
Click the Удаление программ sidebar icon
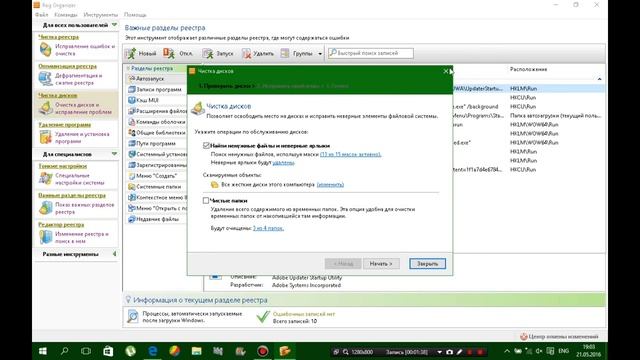[x=45, y=137]
